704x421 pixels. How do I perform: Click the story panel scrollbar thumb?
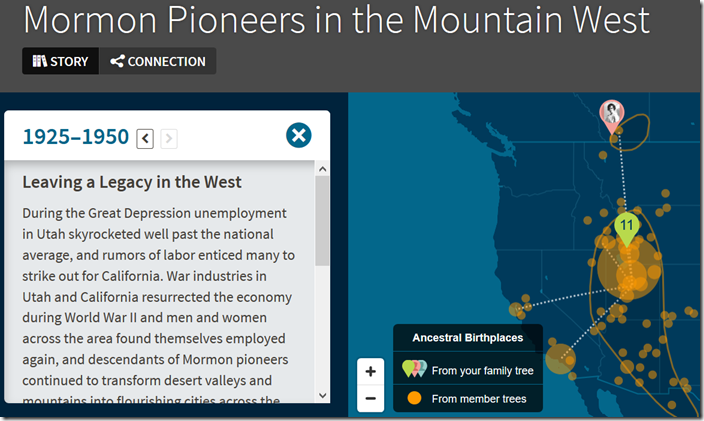pyautogui.click(x=322, y=220)
